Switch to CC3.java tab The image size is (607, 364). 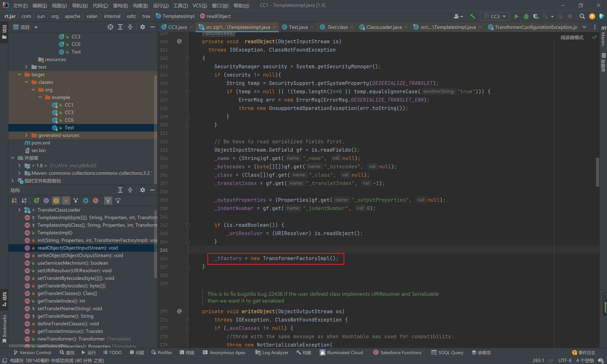tap(177, 27)
